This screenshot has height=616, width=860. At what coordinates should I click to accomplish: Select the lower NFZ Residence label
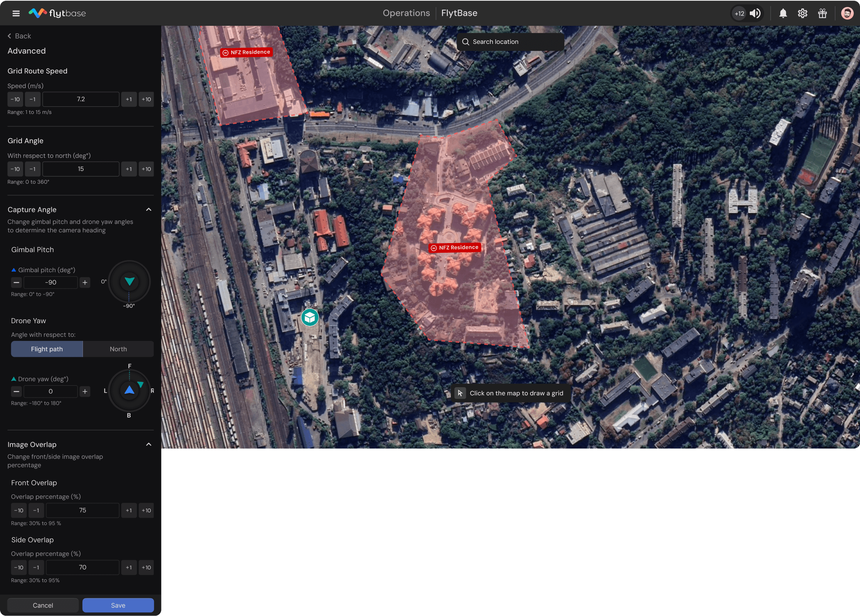[x=455, y=248]
